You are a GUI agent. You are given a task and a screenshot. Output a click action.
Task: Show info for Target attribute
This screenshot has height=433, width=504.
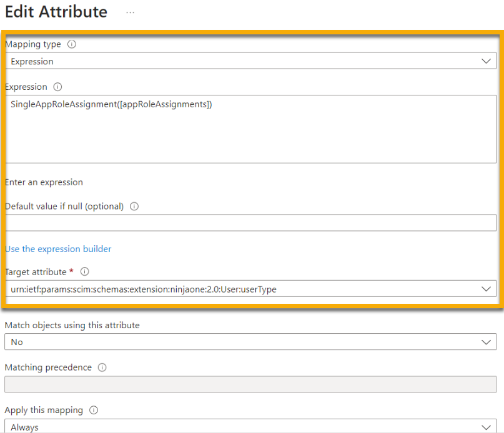(85, 271)
